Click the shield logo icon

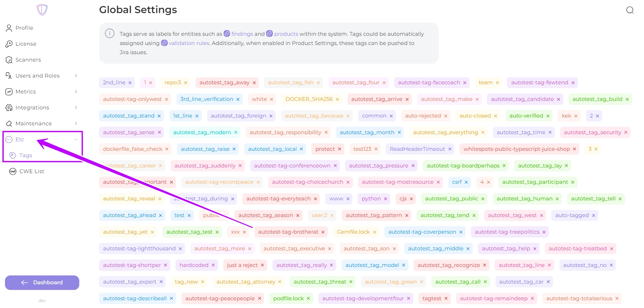[42, 10]
